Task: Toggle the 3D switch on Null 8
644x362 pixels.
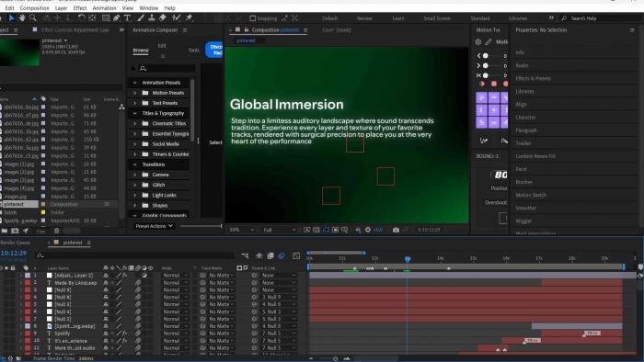Action: pyautogui.click(x=151, y=297)
